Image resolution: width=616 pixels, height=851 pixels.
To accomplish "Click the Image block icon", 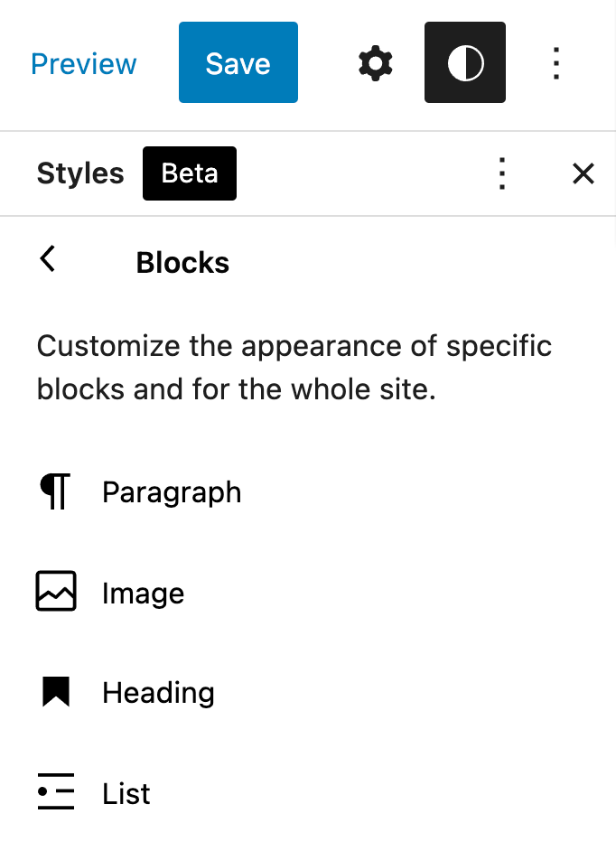I will [x=55, y=593].
